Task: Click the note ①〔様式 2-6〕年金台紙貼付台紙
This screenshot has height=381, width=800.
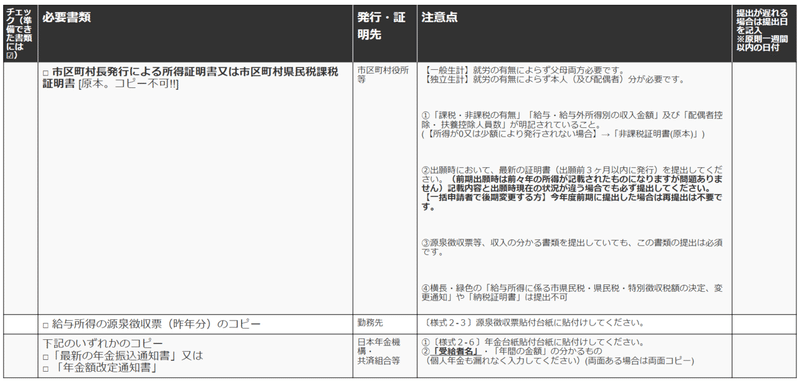Action: pos(533,342)
